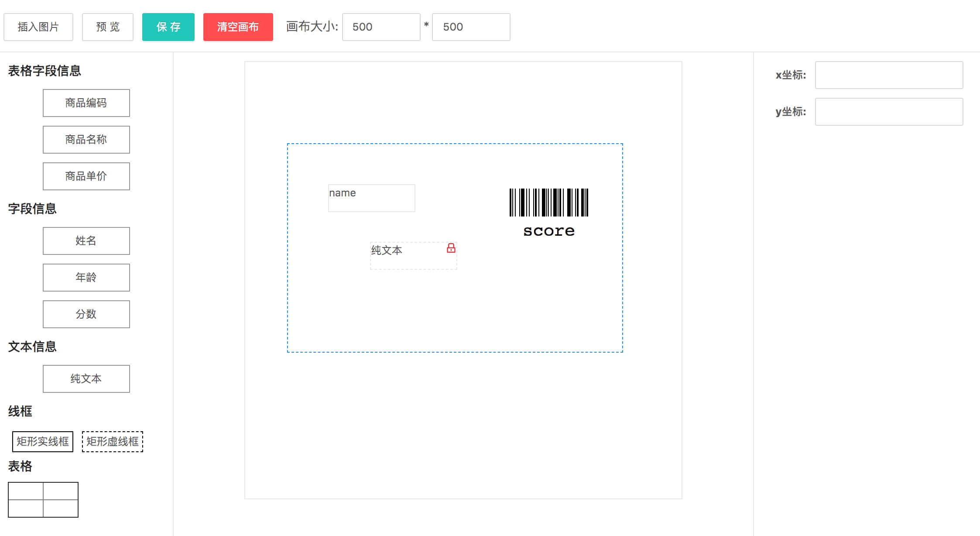Select the 商品名称 field item

click(x=86, y=140)
